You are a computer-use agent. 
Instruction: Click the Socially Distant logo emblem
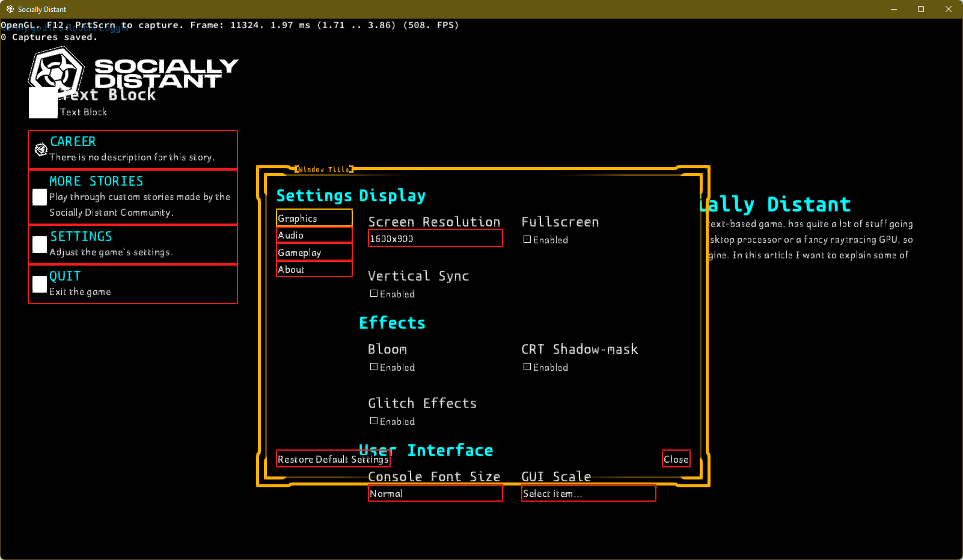[56, 72]
